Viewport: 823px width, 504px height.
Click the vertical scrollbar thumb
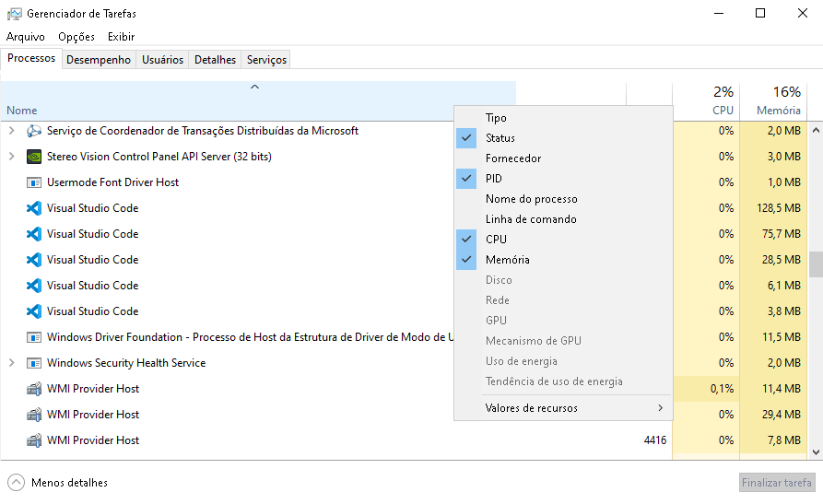point(817,264)
